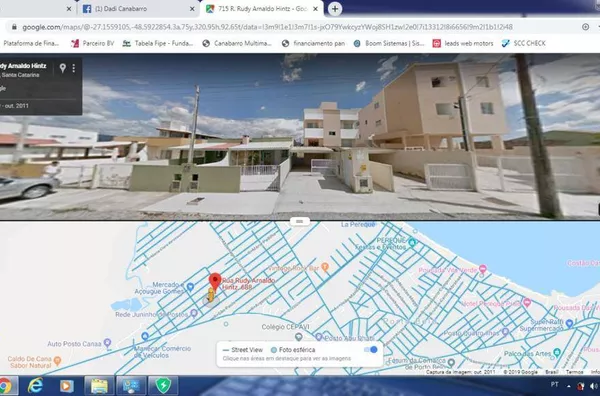Collapse the map panel using the center handle
This screenshot has width=600, height=396.
click(x=300, y=221)
